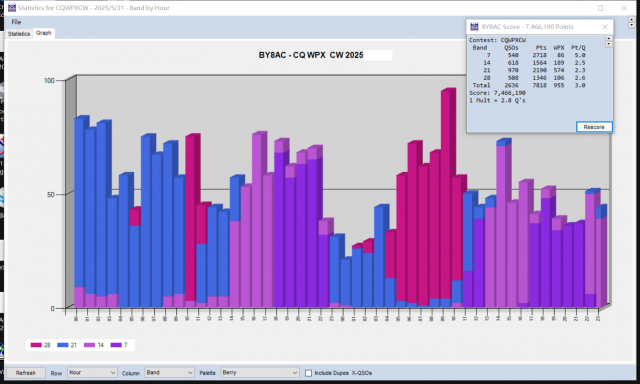The width and height of the screenshot is (640, 384).
Task: Click the Score: 7,466,190 line
Action: [x=497, y=93]
